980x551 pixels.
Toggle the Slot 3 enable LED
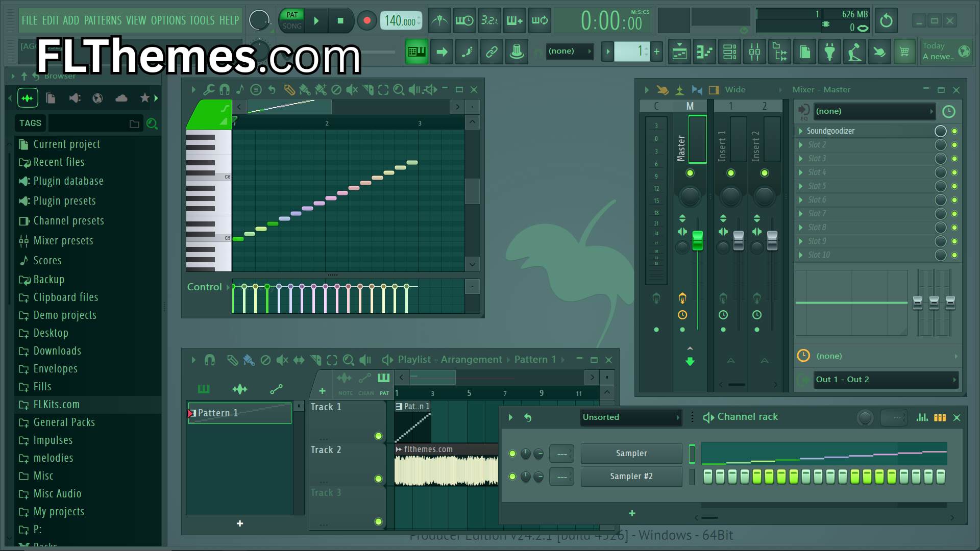(x=954, y=159)
